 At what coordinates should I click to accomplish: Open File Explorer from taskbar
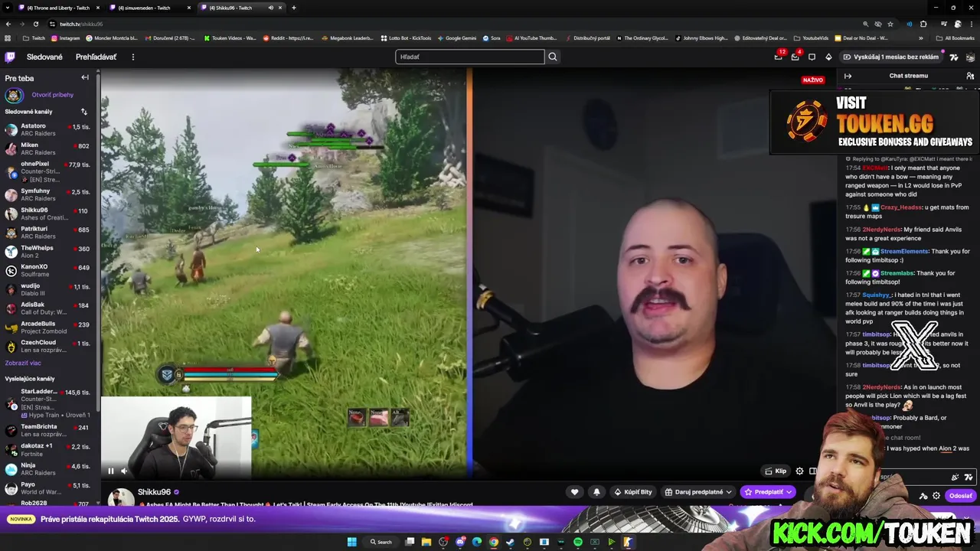pyautogui.click(x=426, y=542)
